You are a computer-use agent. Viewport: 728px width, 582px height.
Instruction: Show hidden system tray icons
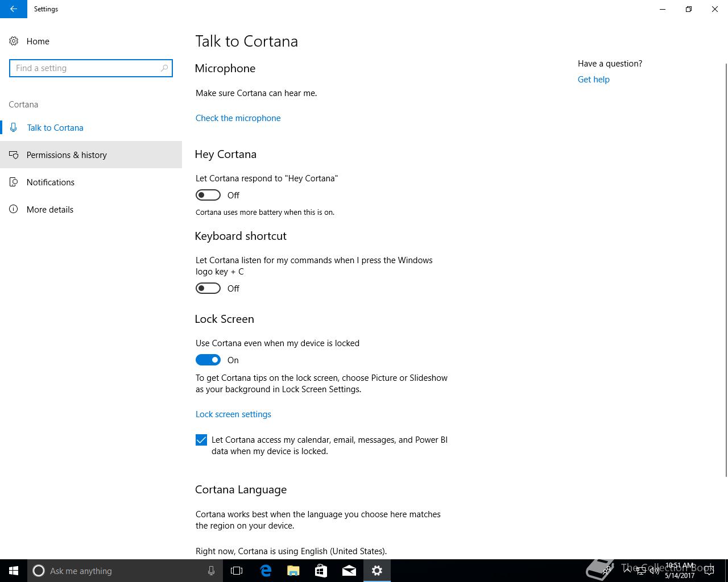pos(627,571)
